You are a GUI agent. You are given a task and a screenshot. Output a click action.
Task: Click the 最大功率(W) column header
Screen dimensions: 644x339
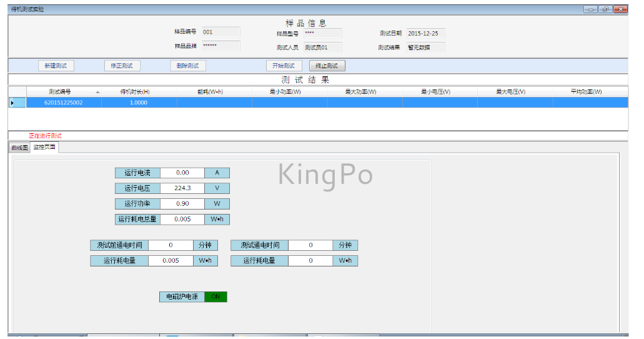pos(365,92)
